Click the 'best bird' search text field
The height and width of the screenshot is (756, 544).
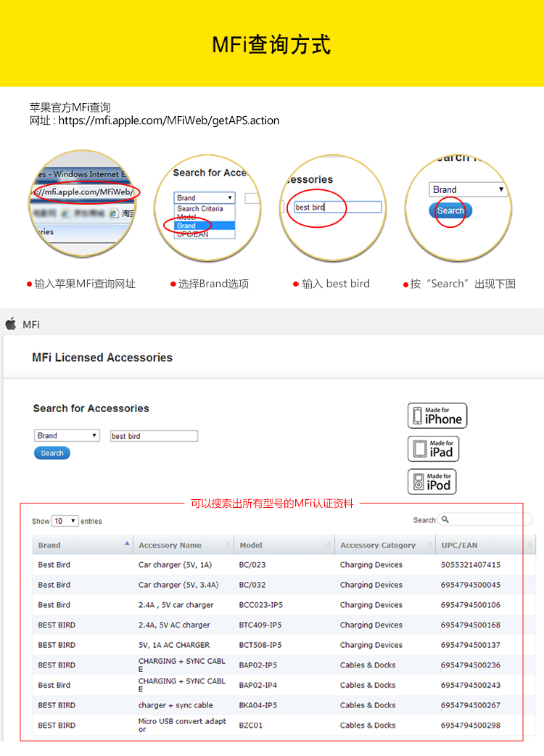tap(154, 436)
